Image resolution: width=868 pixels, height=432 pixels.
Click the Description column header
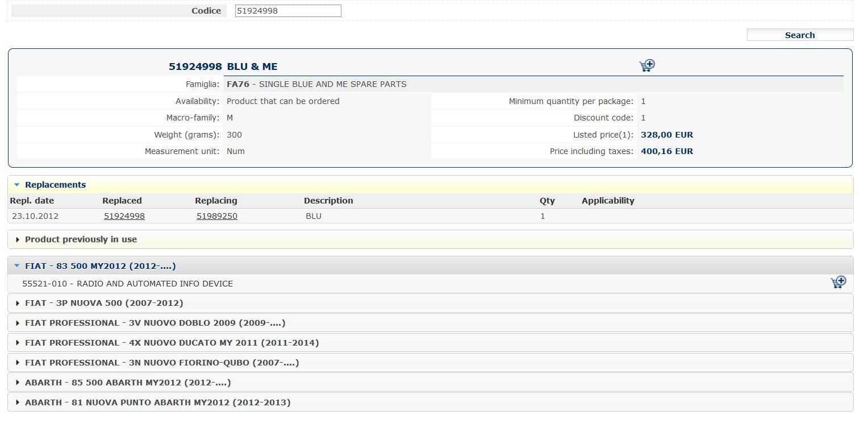pos(328,201)
